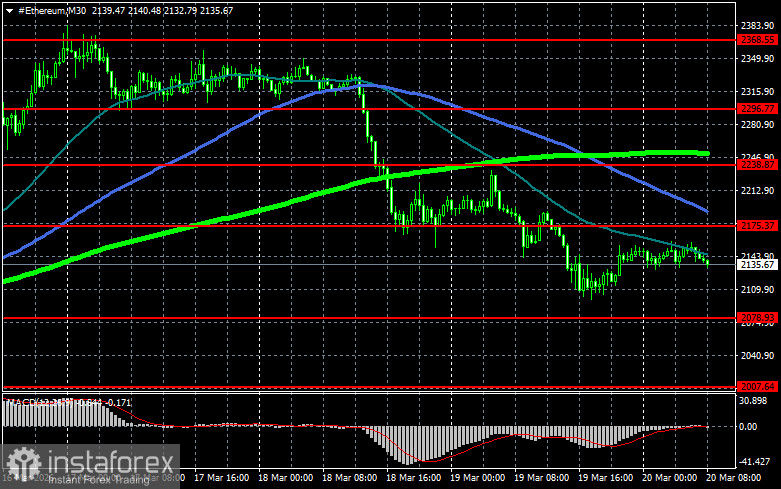781x489 pixels.
Task: Select the red 2175.37 level price tag
Action: [758, 226]
